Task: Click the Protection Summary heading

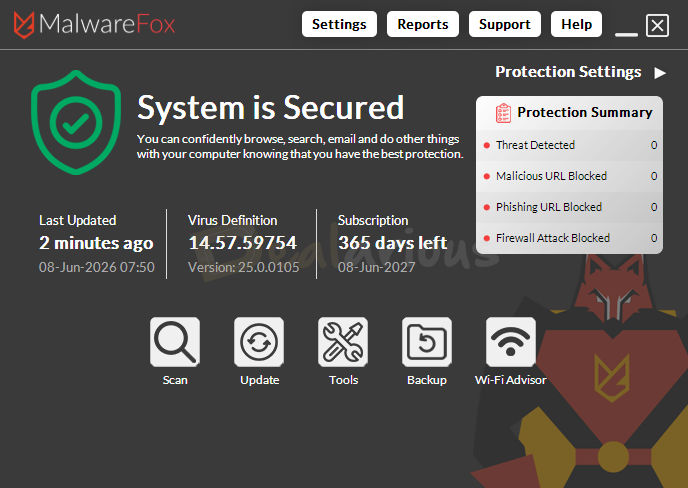Action: point(584,112)
